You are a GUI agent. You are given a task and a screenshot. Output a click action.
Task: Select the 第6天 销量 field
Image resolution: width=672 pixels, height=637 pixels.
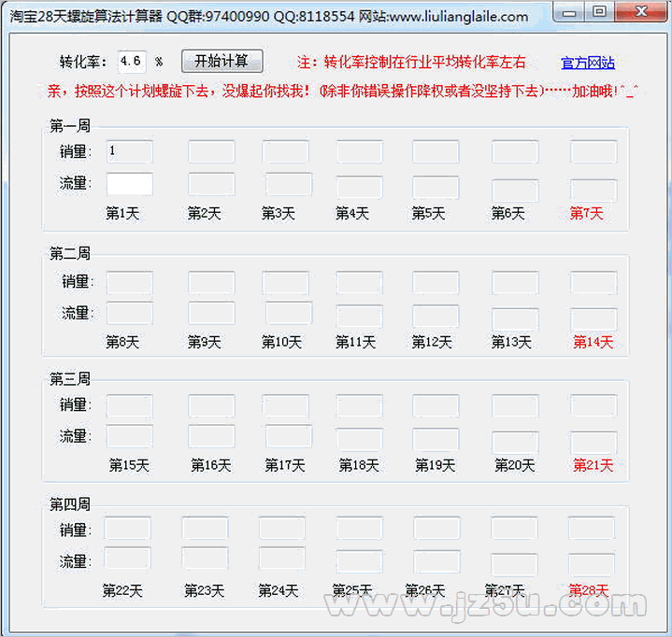515,151
